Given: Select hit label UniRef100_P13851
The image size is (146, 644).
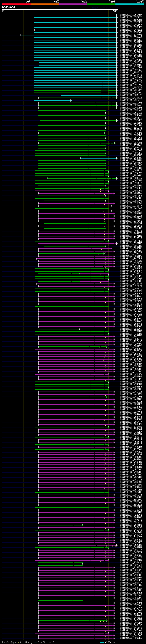Looking at the screenshot, I should click(131, 203).
